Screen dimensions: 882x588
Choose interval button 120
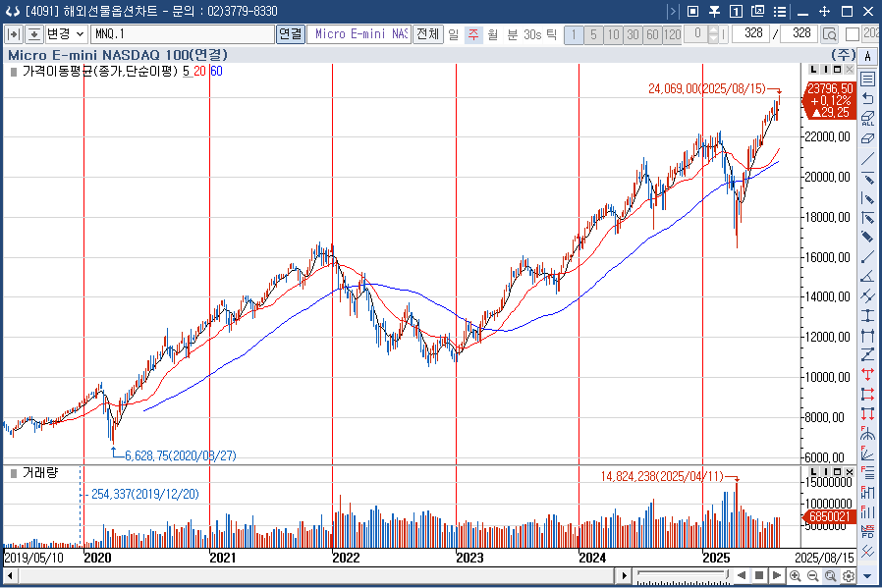[x=672, y=34]
